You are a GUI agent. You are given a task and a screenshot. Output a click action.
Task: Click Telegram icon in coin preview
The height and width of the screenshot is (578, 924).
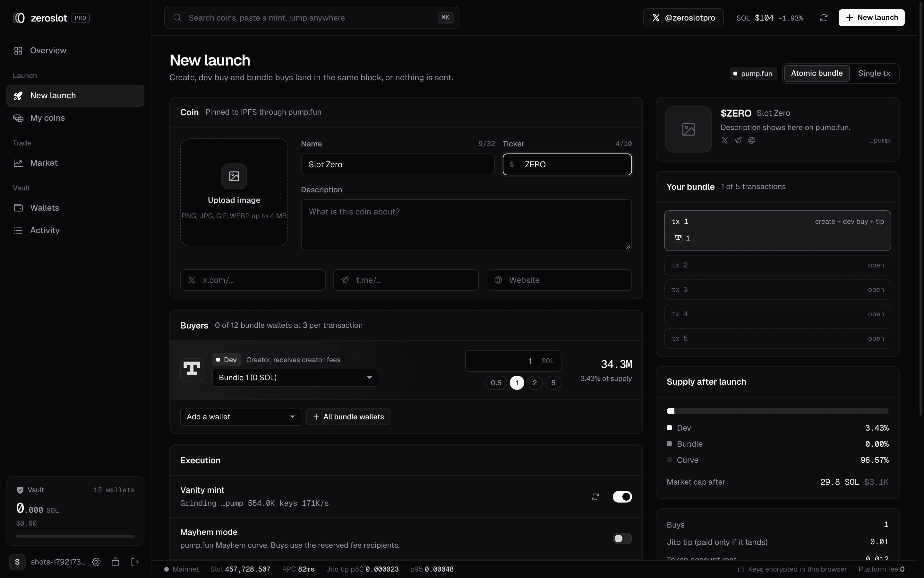[738, 140]
